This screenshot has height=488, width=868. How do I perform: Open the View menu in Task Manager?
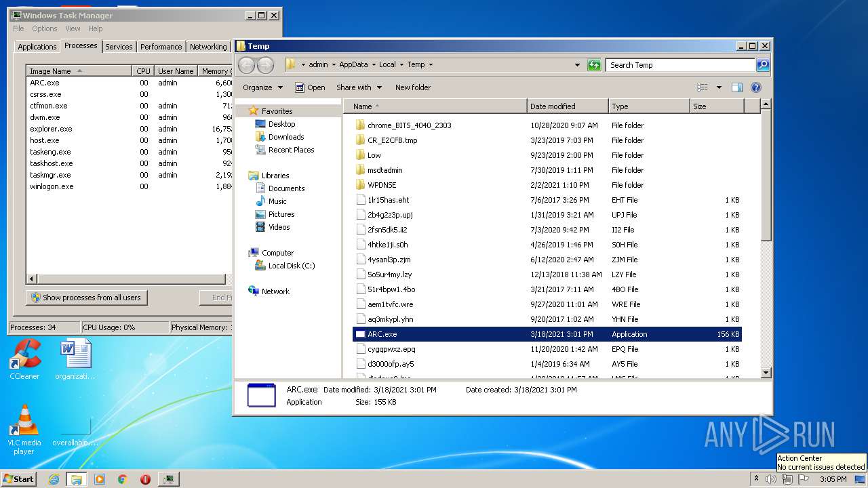pos(73,28)
